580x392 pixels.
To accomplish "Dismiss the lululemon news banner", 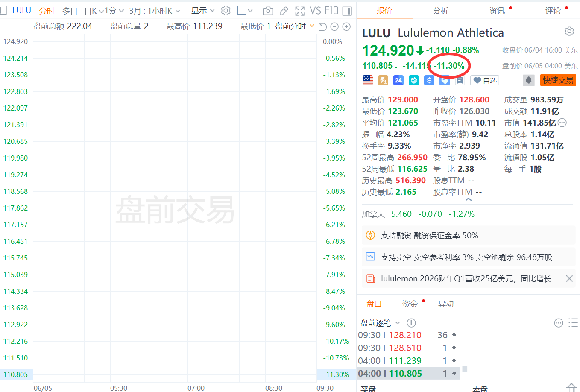I will point(569,279).
